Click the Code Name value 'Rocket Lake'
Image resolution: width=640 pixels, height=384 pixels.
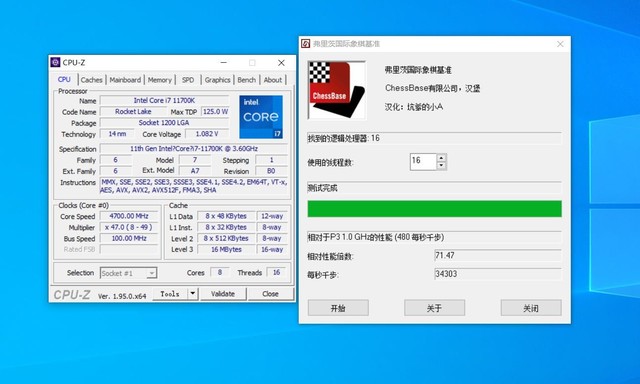point(133,111)
